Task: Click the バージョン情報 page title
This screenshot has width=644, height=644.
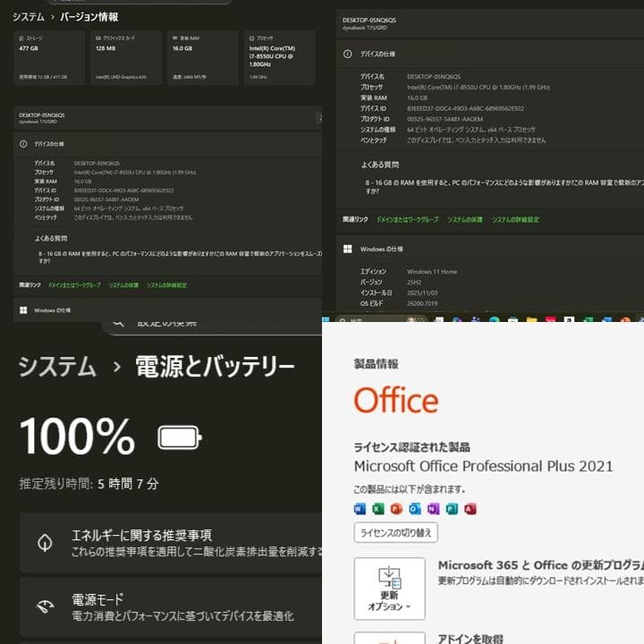Action: [x=89, y=17]
